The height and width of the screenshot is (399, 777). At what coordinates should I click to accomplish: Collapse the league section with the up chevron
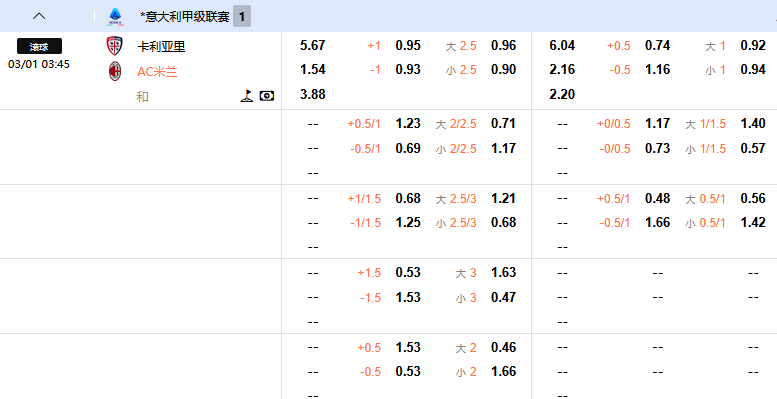39,16
